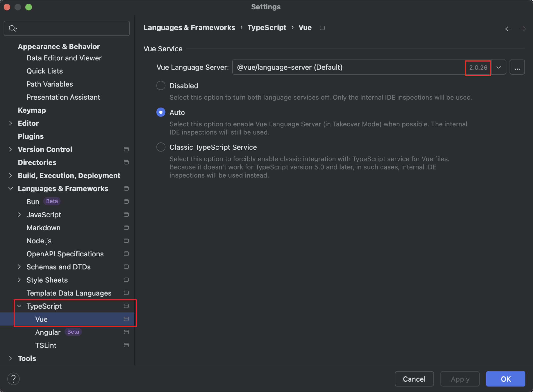Expand the Editor section in the sidebar
The height and width of the screenshot is (392, 533).
[11, 123]
